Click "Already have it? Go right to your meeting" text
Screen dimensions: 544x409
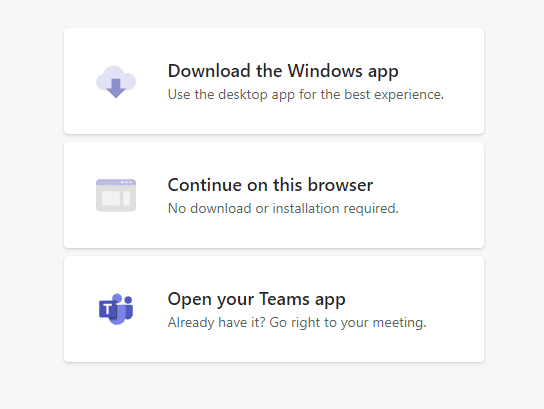[297, 323]
